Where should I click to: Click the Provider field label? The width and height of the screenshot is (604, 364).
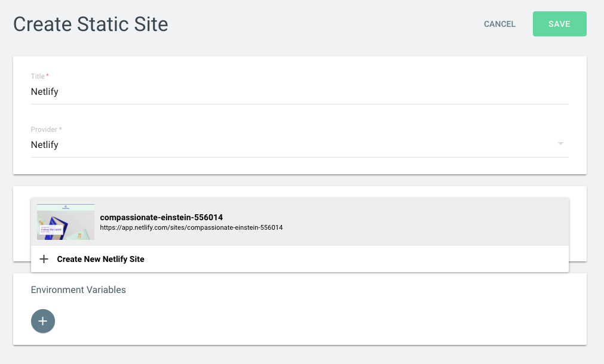46,129
